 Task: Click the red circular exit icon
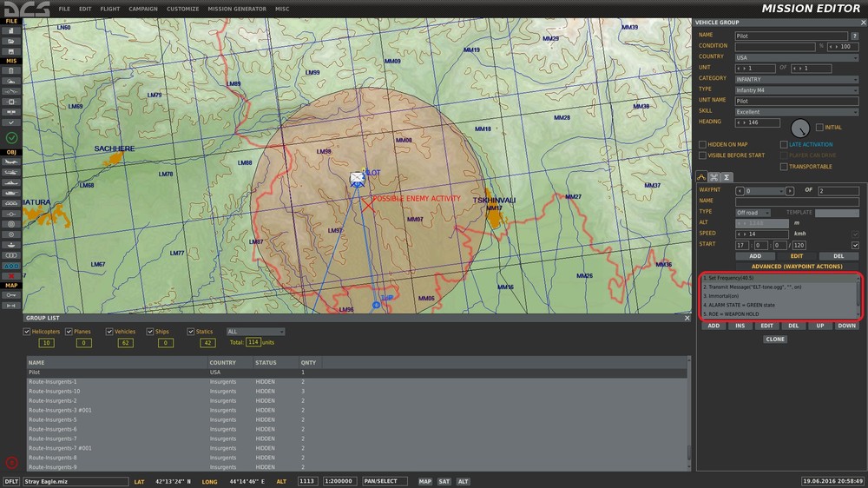click(11, 462)
